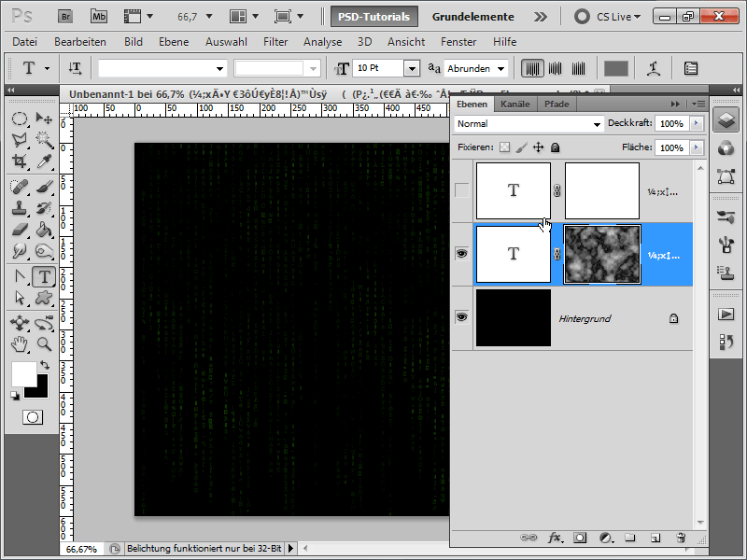Select the Hand tool

19,344
